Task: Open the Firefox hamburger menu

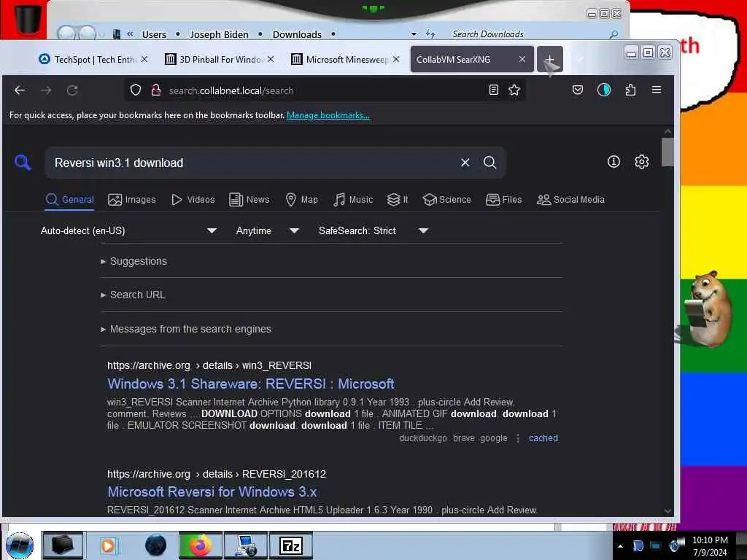Action: tap(657, 90)
